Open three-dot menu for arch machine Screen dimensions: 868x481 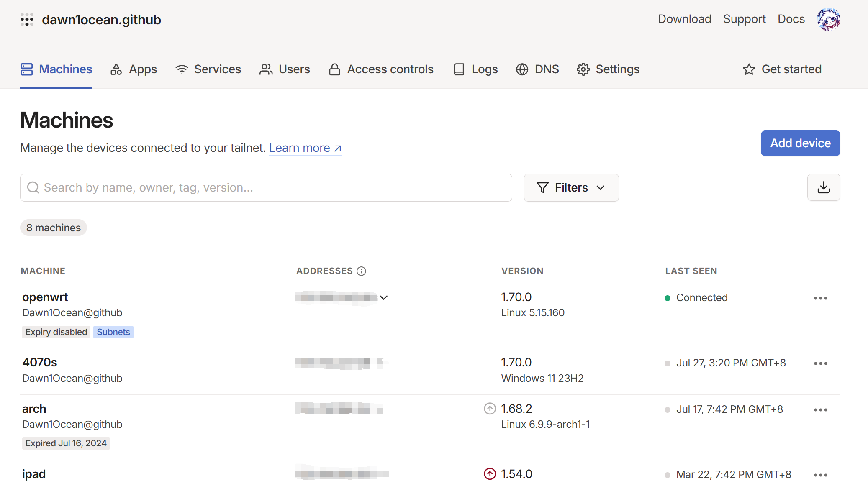click(x=820, y=410)
